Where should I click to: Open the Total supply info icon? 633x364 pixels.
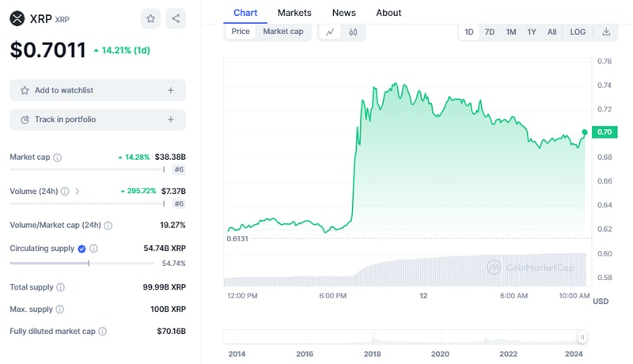tap(60, 287)
